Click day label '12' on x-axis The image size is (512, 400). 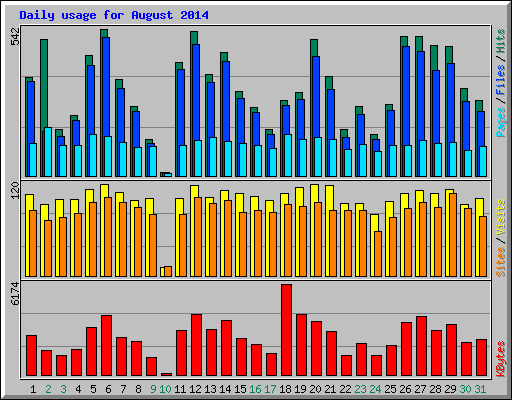coord(195,389)
